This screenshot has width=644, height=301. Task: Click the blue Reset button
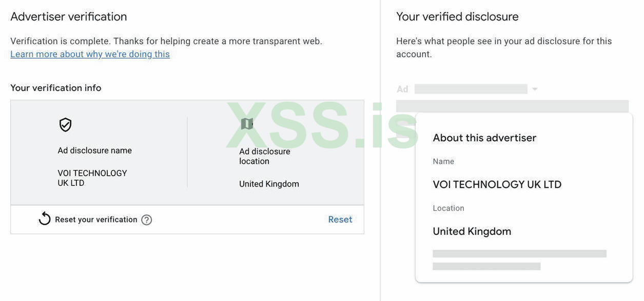pos(340,219)
